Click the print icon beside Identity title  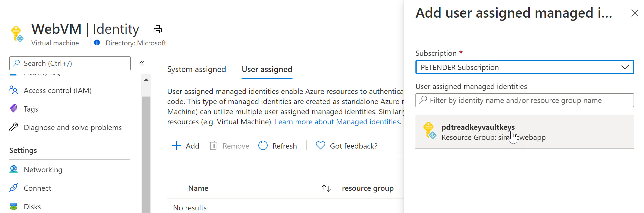click(x=157, y=29)
